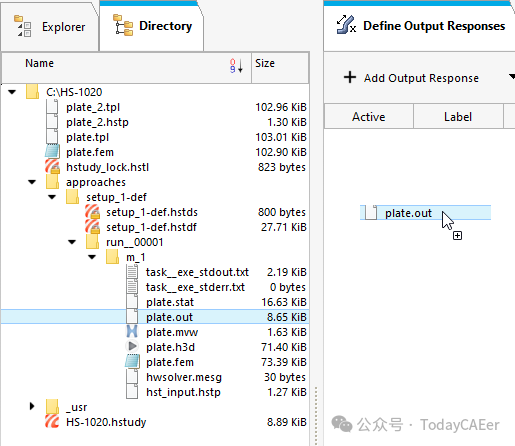
Task: Collapse the approaches folder
Action: click(x=32, y=182)
